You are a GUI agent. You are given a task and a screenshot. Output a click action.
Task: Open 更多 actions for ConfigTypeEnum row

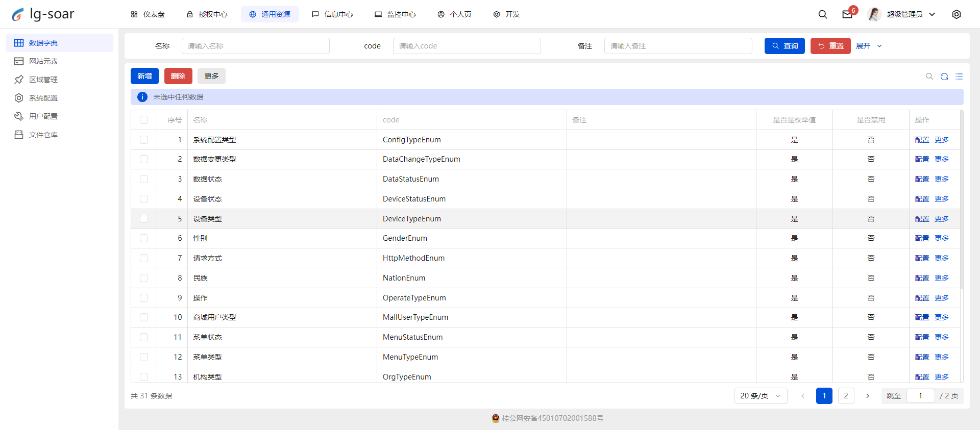(x=942, y=140)
